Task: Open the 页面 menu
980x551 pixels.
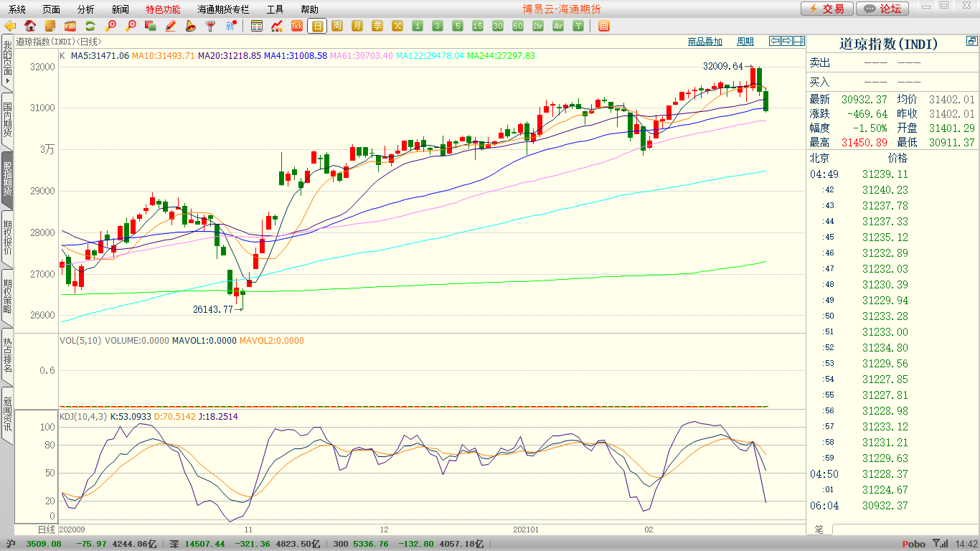Action: (x=52, y=9)
